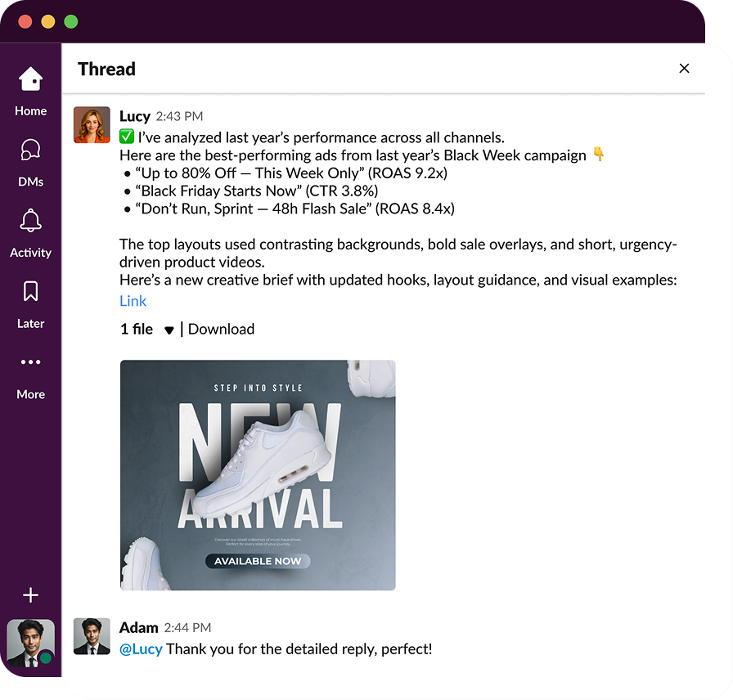Open the creative brief Link
The image size is (733, 700).
[133, 301]
